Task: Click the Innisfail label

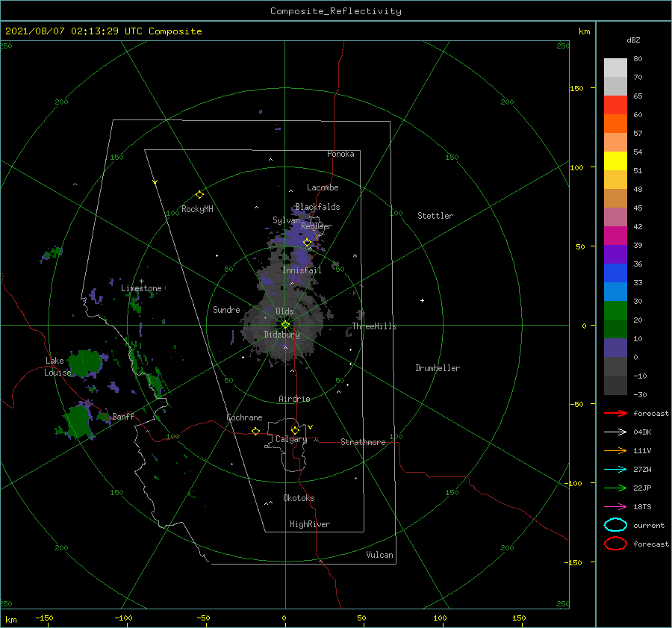Action: 302,270
